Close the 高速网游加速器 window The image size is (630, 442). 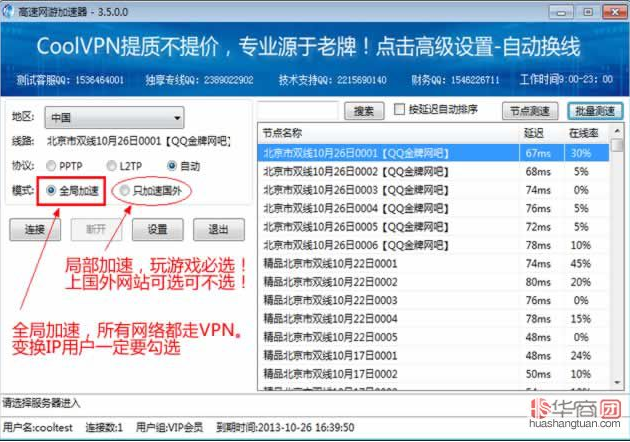click(614, 12)
